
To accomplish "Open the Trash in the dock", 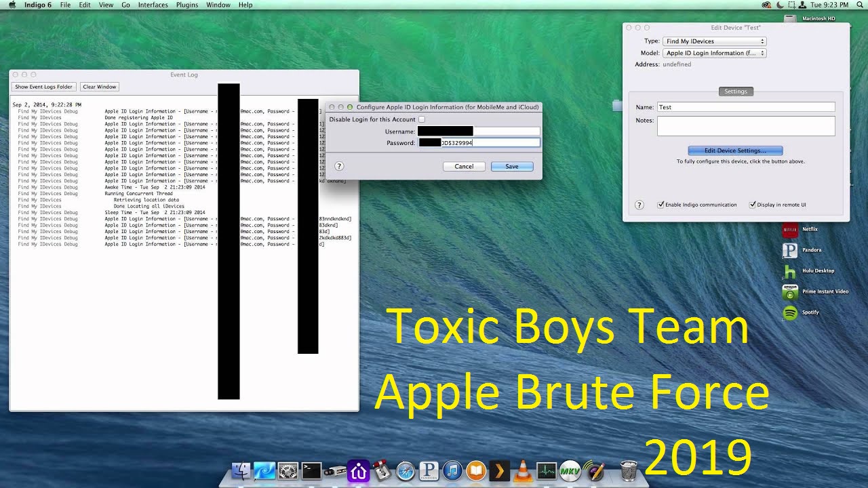I will click(629, 470).
